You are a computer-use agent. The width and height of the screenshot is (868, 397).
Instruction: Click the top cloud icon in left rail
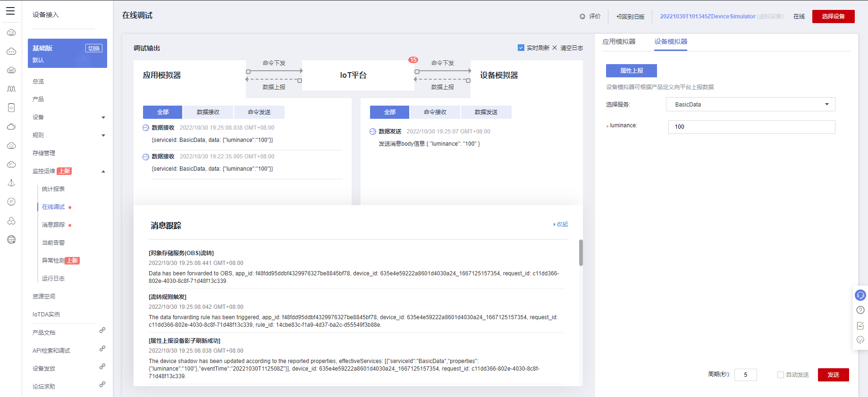coord(11,32)
